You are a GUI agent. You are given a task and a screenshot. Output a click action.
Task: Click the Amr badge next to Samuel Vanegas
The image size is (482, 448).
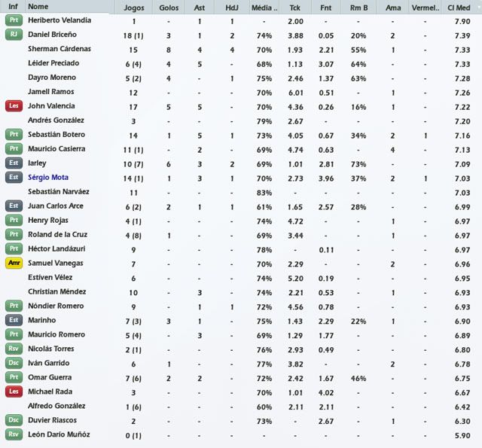click(x=14, y=264)
